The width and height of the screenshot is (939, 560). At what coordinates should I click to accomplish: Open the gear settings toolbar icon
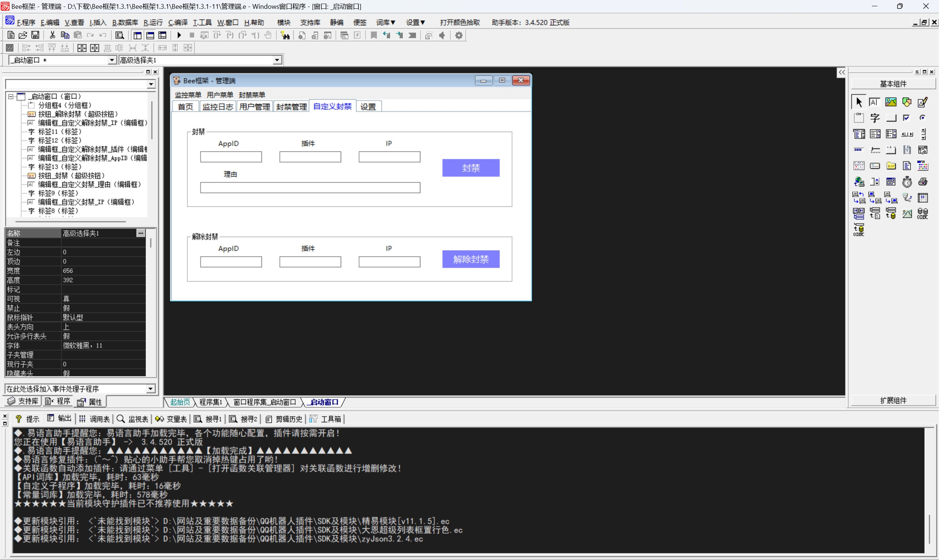[459, 36]
